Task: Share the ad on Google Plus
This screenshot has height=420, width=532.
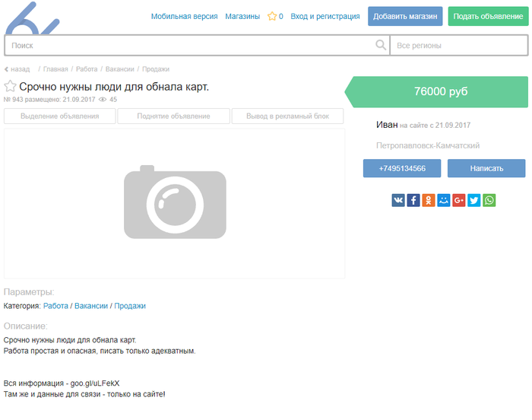Action: (x=459, y=200)
